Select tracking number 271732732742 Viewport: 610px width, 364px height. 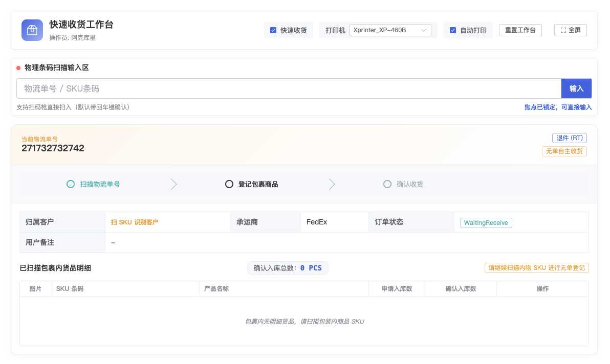pos(53,148)
